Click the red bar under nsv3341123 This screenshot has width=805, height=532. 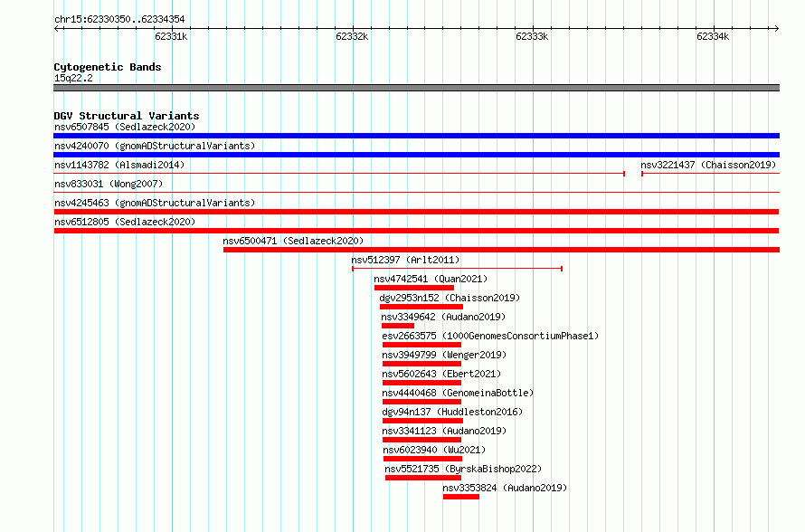(421, 440)
